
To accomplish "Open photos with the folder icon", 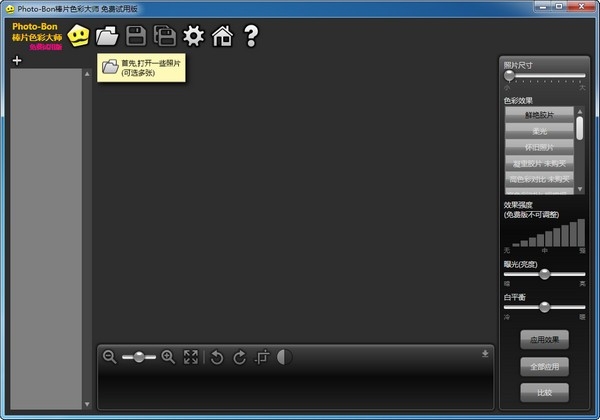I will point(107,36).
